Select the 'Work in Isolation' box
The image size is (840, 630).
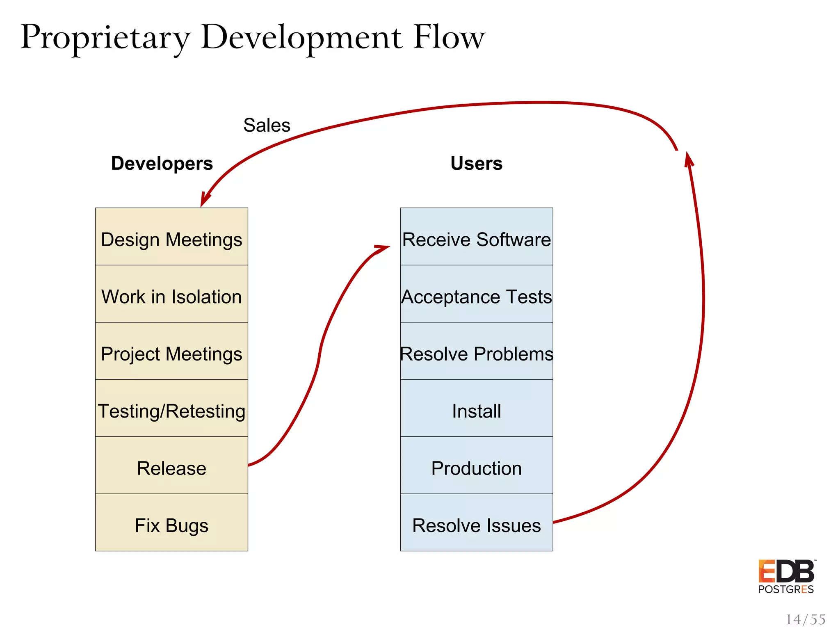(x=171, y=294)
